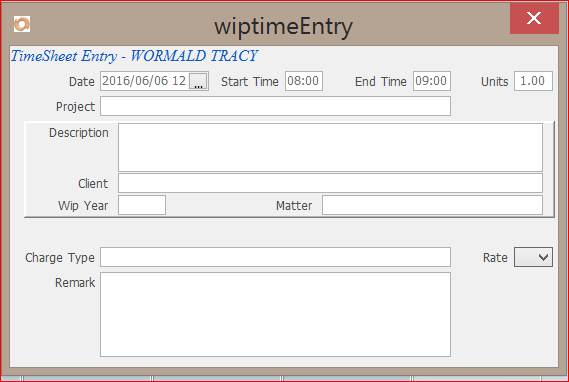Click the TimeSheet Entry header text
The height and width of the screenshot is (382, 569).
pyautogui.click(x=134, y=56)
